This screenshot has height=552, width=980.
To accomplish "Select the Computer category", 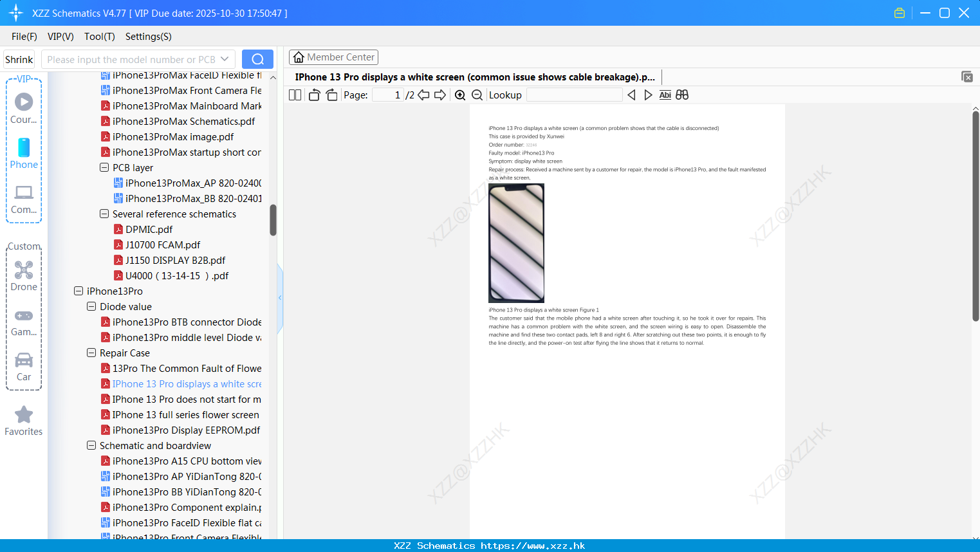I will pyautogui.click(x=24, y=199).
